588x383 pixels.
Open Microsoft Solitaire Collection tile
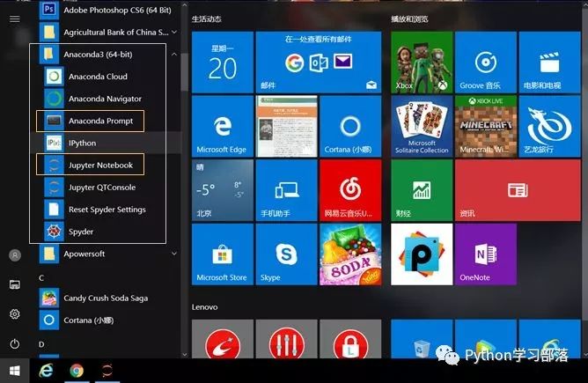pyautogui.click(x=422, y=126)
